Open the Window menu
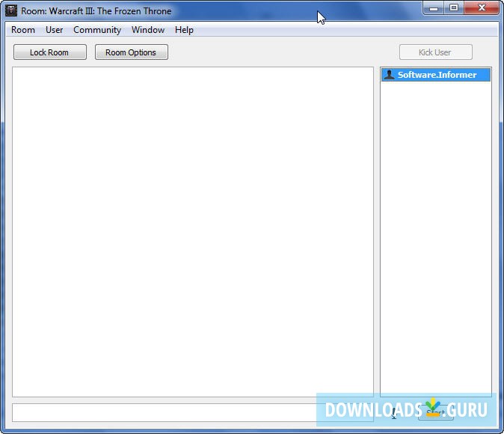The height and width of the screenshot is (434, 504). click(x=148, y=30)
